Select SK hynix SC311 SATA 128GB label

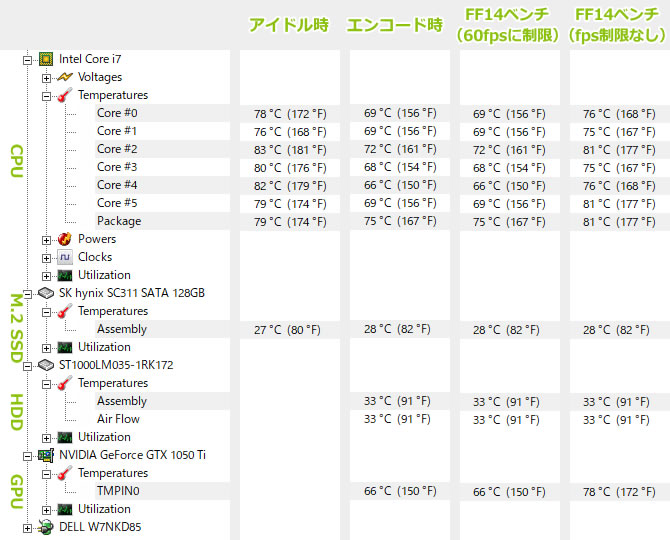click(132, 293)
